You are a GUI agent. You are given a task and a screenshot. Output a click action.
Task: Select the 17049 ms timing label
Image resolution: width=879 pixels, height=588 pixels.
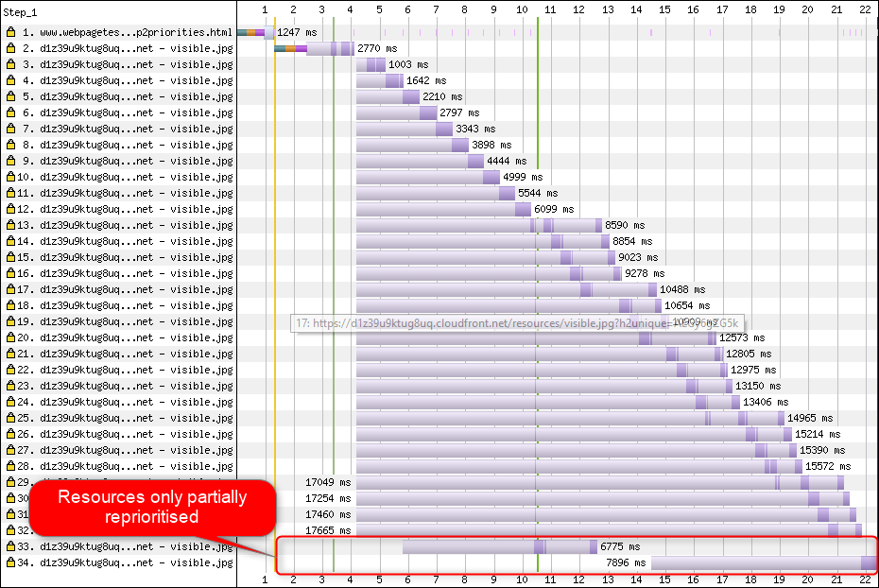click(x=328, y=482)
